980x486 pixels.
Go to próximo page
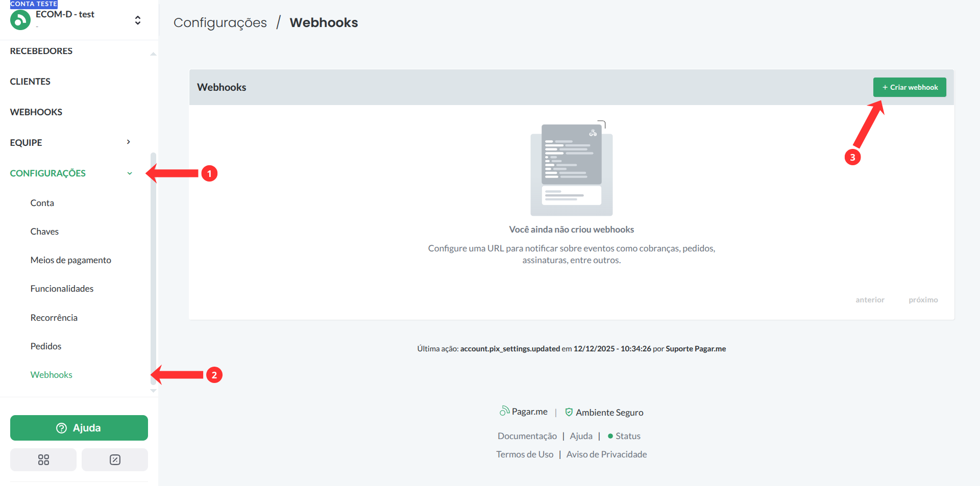(x=923, y=300)
